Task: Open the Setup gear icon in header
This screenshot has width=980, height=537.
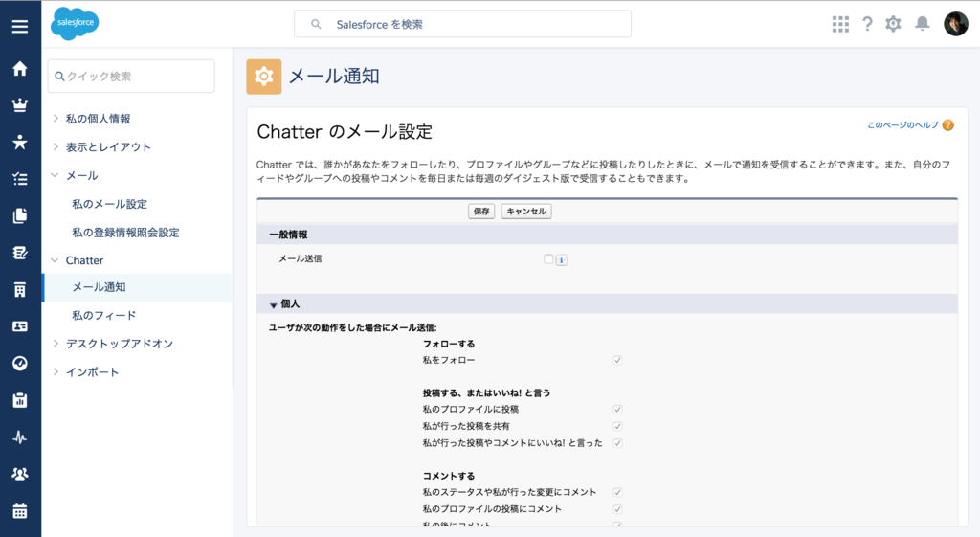Action: coord(893,24)
